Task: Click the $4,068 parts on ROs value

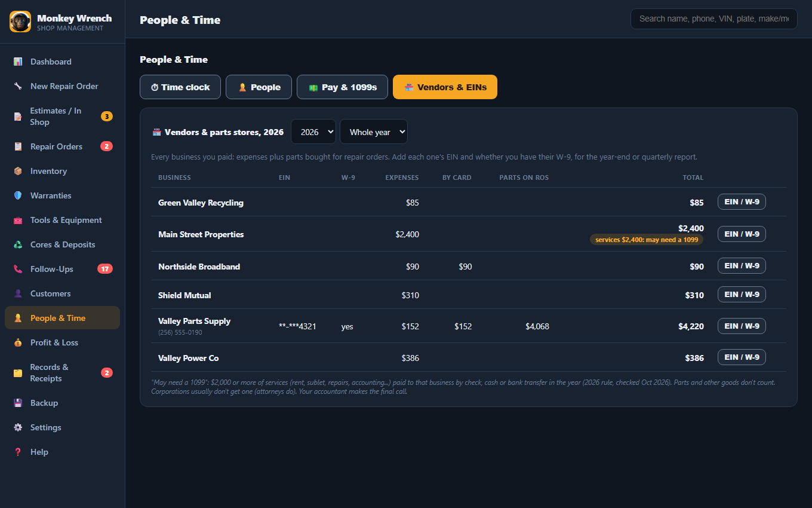Action: pos(537,326)
